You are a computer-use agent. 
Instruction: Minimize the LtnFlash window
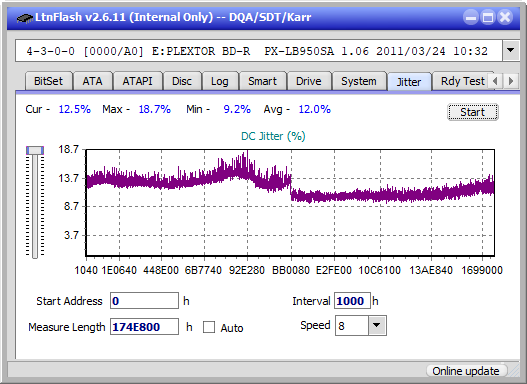tap(471, 17)
